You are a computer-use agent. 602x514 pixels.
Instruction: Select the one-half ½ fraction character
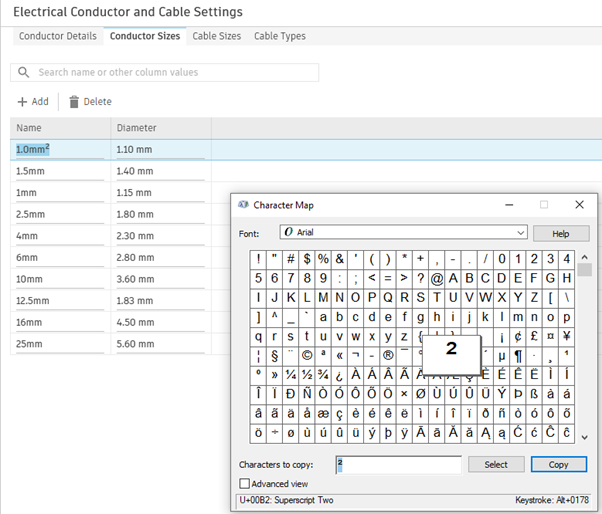[x=307, y=375]
